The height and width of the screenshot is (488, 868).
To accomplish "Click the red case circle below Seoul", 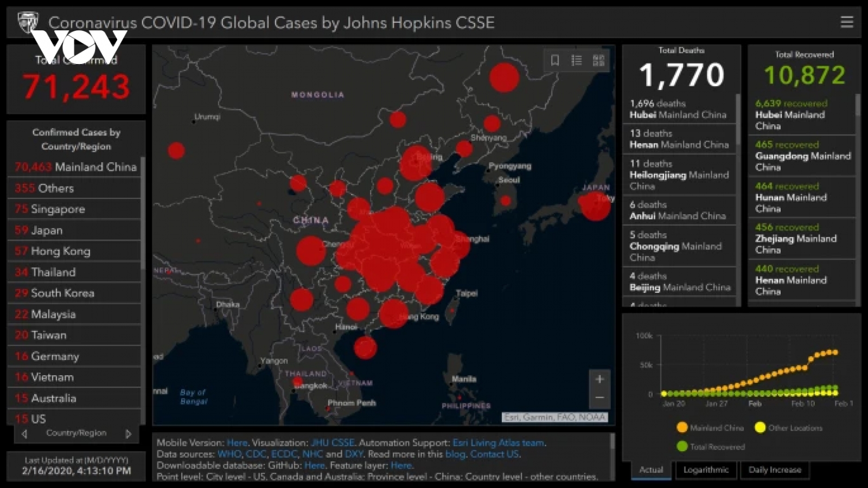I will [x=506, y=201].
